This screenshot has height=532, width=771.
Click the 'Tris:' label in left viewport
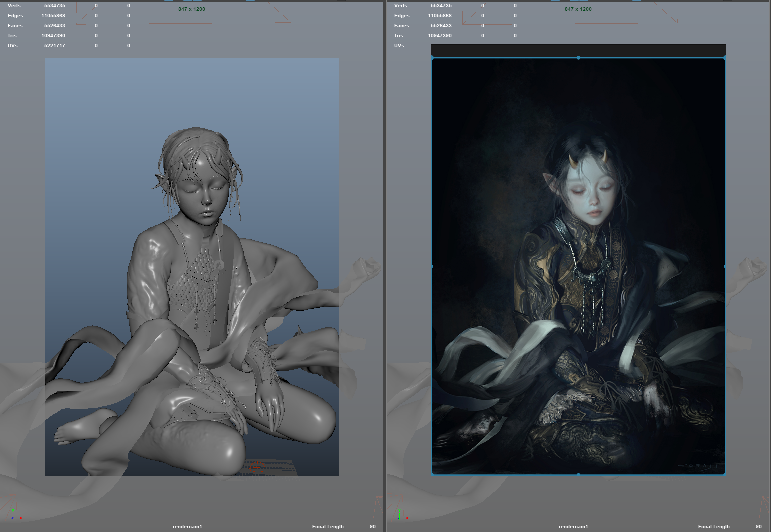tap(13, 36)
